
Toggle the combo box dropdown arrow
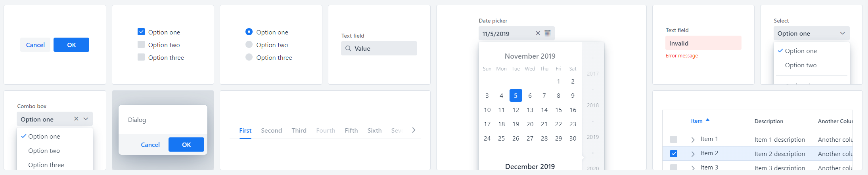click(x=86, y=119)
